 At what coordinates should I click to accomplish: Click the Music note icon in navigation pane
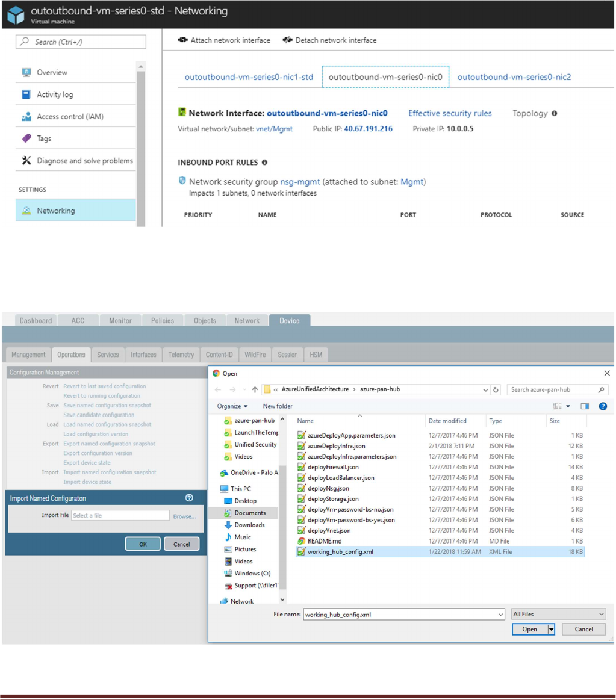(x=228, y=537)
